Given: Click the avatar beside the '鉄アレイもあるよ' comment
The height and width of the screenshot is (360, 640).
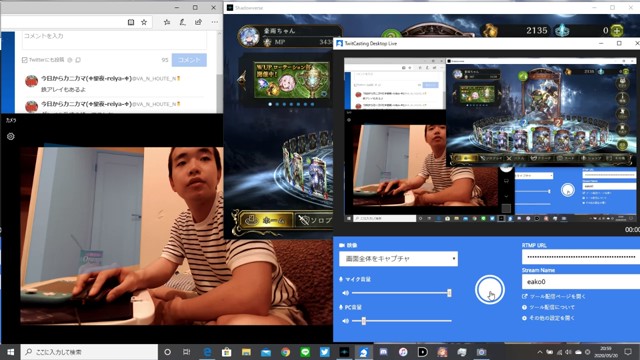Looking at the screenshot, I should click(31, 81).
